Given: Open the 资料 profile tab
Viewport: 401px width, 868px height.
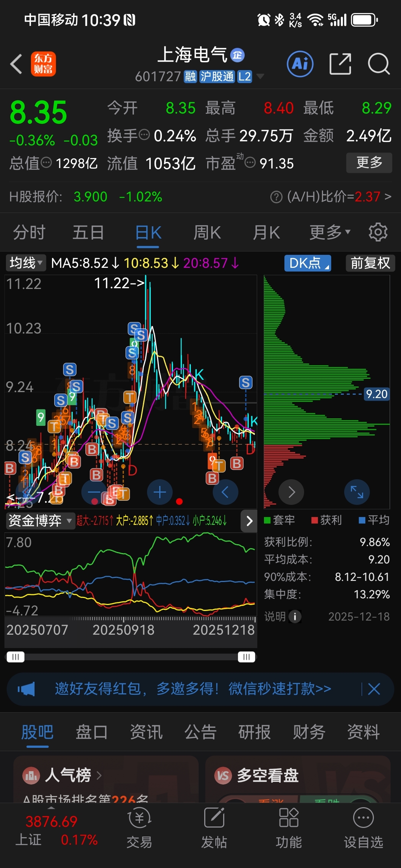Looking at the screenshot, I should coord(363,732).
